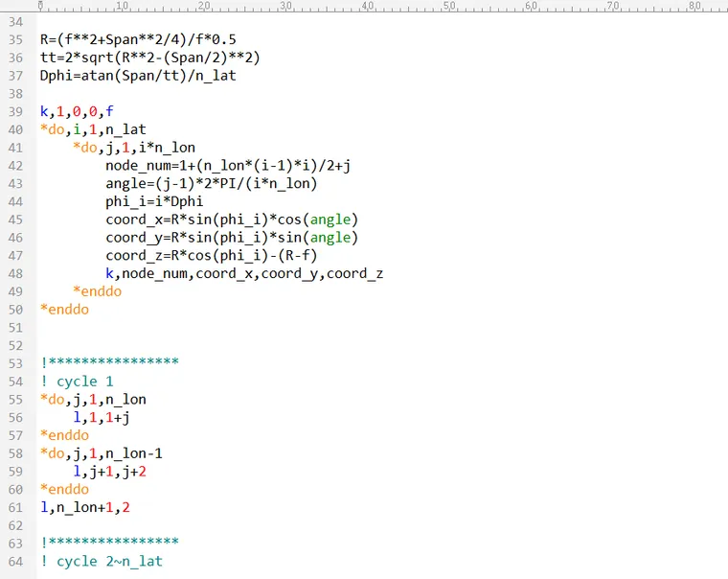Click the coord_x assignment line
This screenshot has height=579, width=728.
[232, 220]
